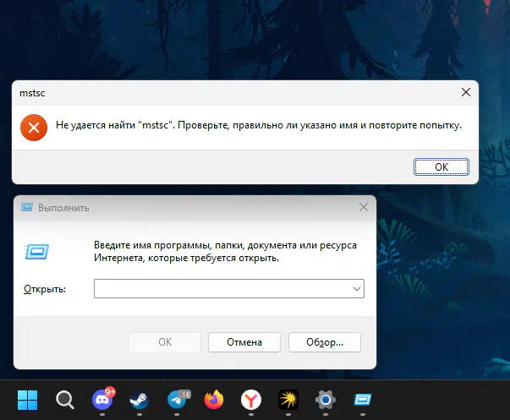
Task: Cancel the Run dialog with Отмена
Action: (x=244, y=342)
